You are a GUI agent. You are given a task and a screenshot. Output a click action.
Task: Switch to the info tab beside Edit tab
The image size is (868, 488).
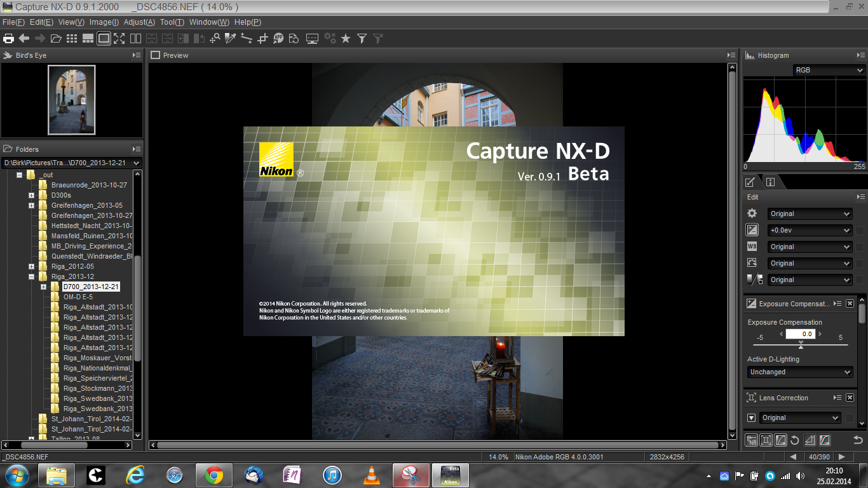pyautogui.click(x=770, y=182)
